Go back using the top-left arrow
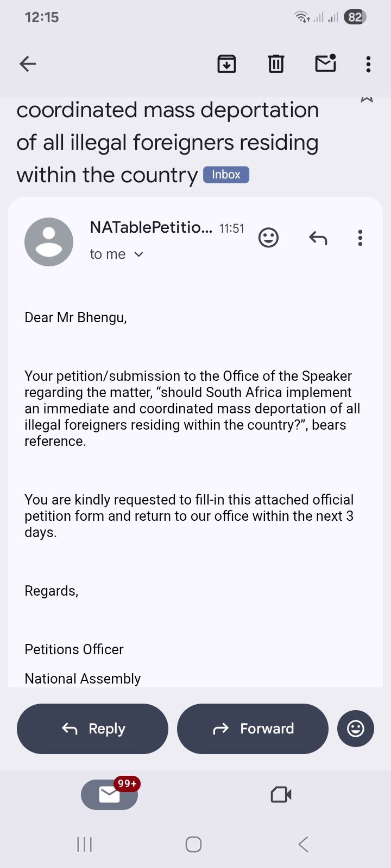Viewport: 391px width, 868px height. (28, 64)
